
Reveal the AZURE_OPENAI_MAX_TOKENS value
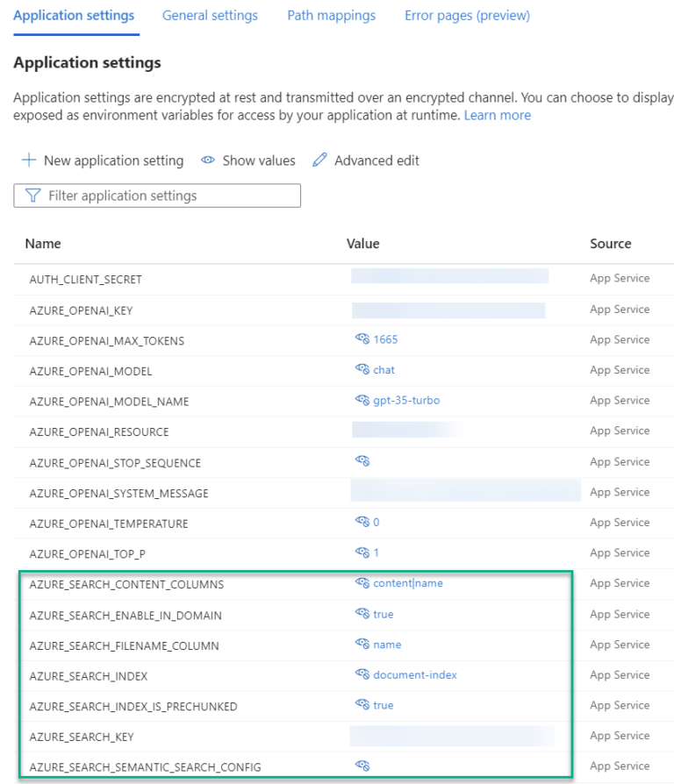(362, 339)
